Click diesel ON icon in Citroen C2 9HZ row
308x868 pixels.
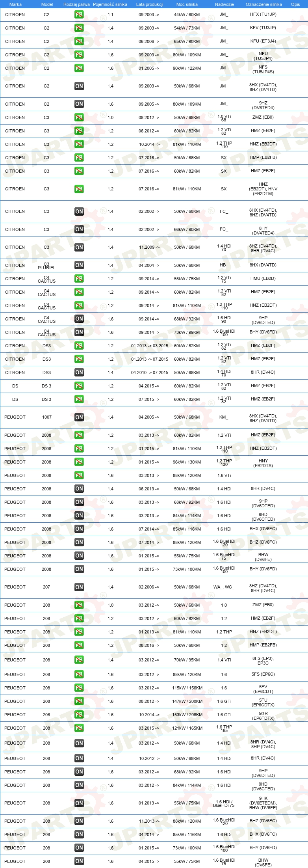pos(79,104)
